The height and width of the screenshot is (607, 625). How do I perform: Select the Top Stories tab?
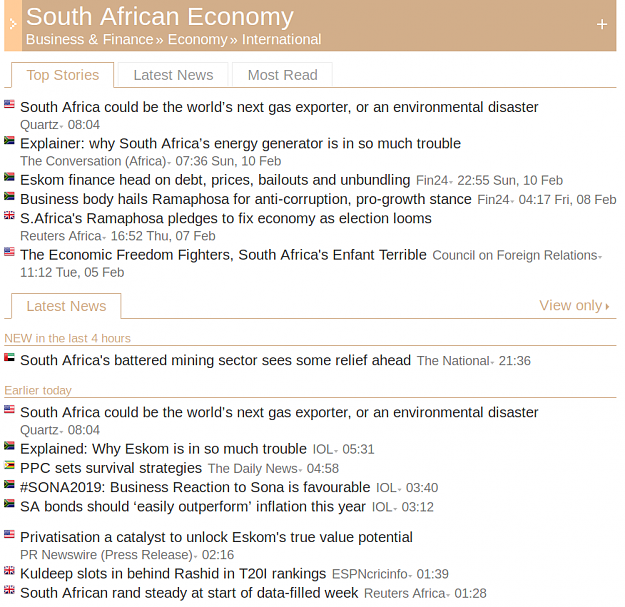coord(63,75)
